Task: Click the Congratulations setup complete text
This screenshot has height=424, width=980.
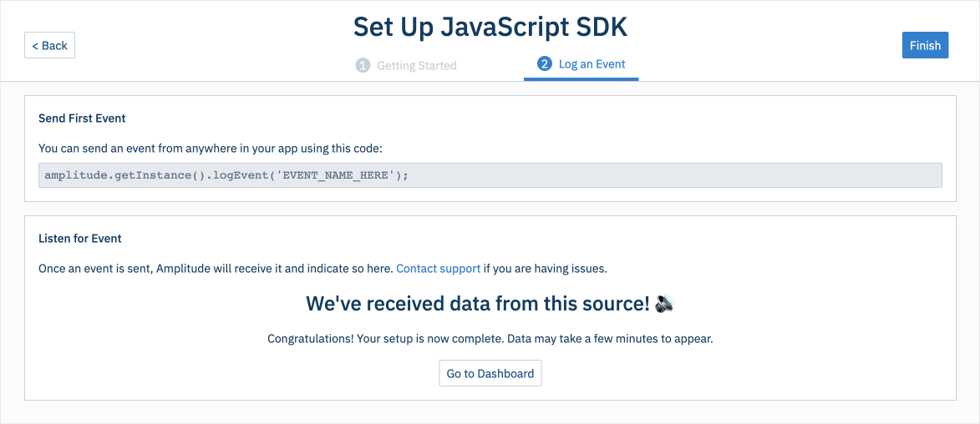Action: tap(490, 339)
